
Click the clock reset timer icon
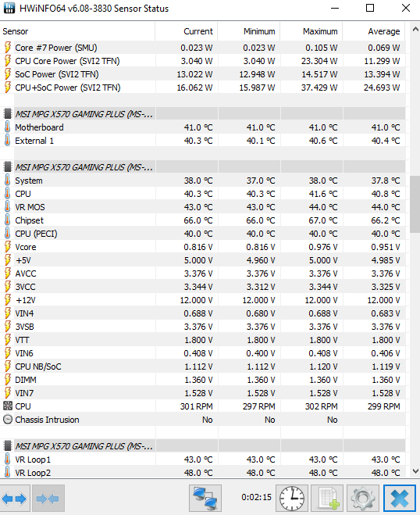[x=292, y=499]
